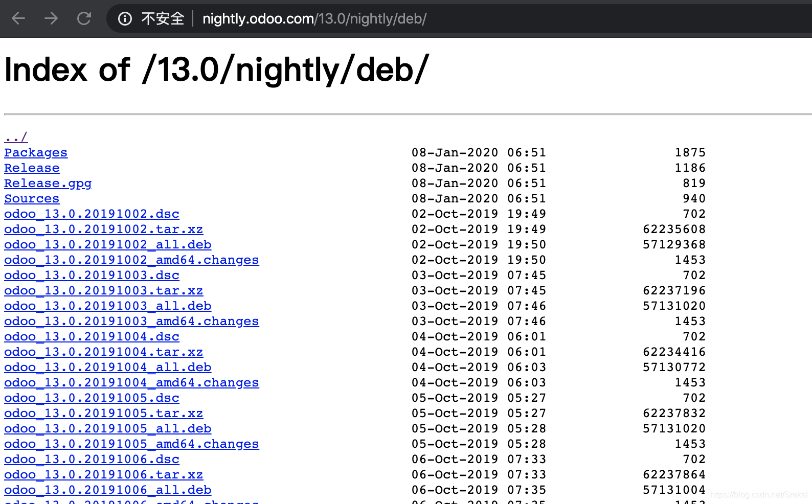812x504 pixels.
Task: Open the parent directory ../ link
Action: 16,137
